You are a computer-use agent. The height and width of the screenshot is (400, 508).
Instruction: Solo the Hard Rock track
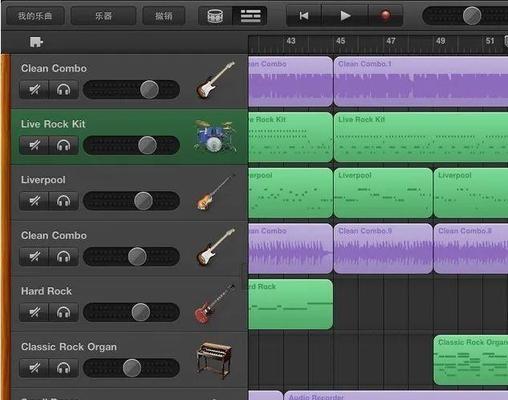[63, 312]
